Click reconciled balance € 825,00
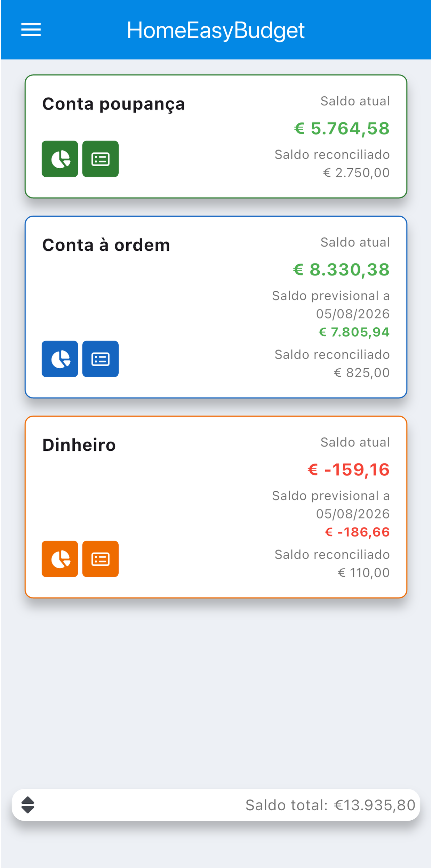This screenshot has height=868, width=432. 362,373
